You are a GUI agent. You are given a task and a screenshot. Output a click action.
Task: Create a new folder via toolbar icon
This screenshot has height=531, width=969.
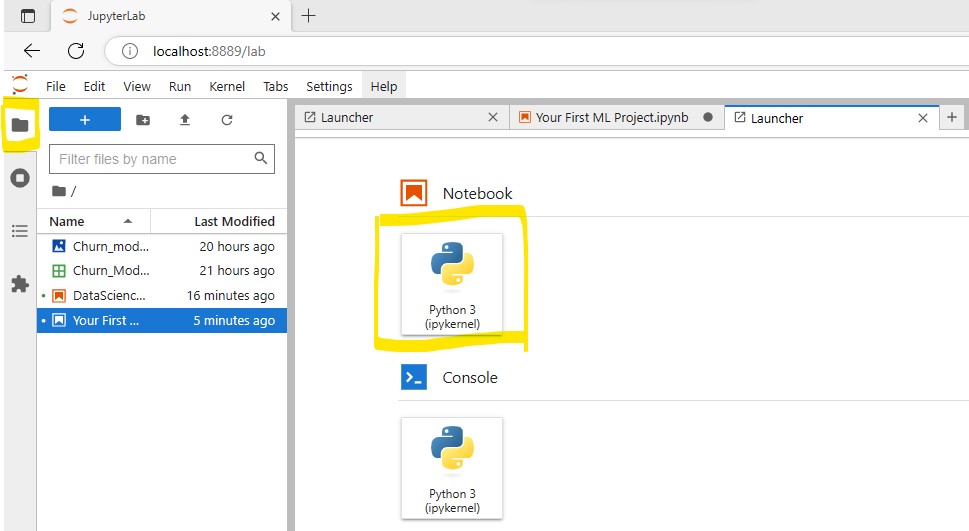[x=143, y=120]
